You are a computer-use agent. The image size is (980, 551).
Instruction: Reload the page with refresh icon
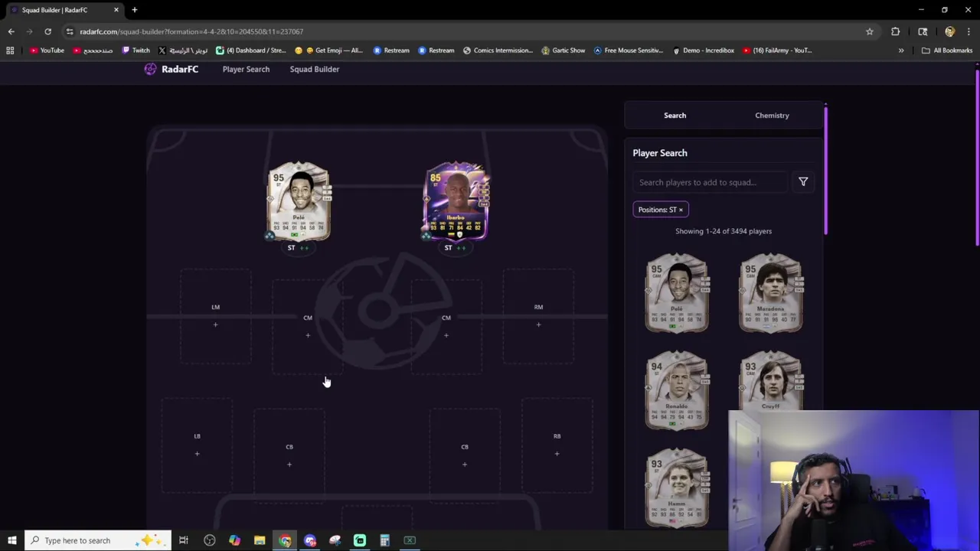pyautogui.click(x=47, y=31)
